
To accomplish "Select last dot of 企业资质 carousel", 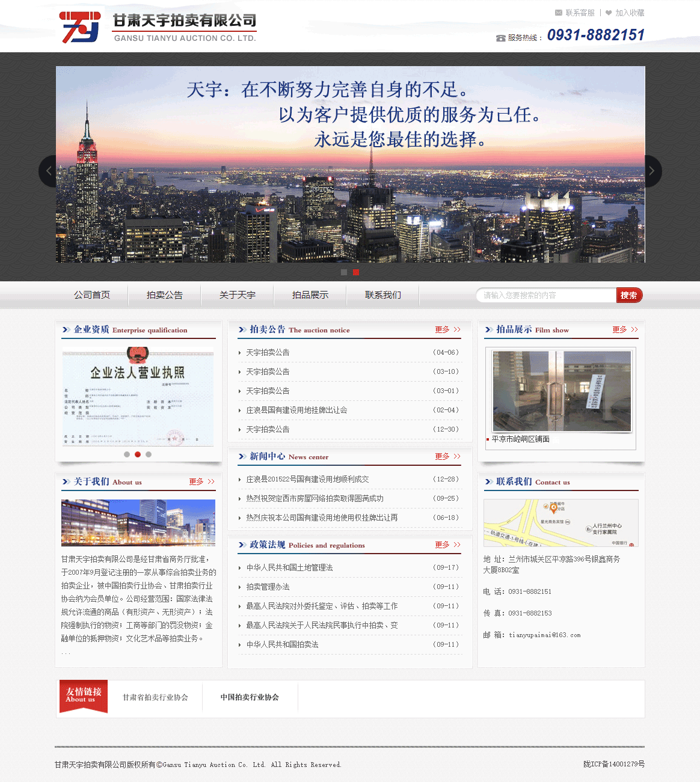I will (149, 454).
